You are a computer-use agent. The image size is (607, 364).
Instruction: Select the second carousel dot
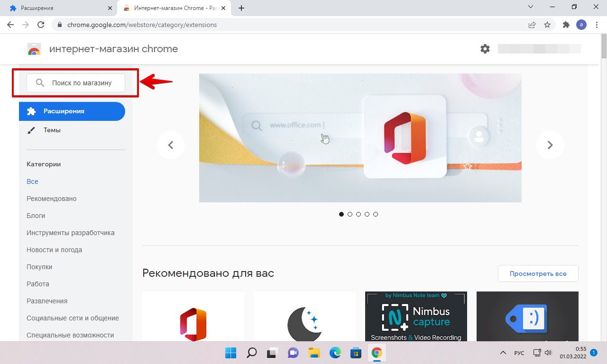(350, 214)
